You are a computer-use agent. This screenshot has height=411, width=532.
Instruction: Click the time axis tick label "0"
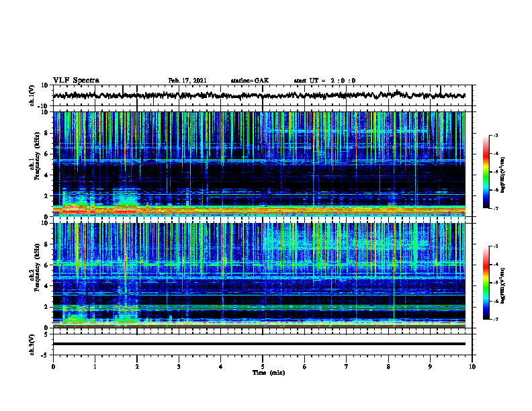(53, 367)
